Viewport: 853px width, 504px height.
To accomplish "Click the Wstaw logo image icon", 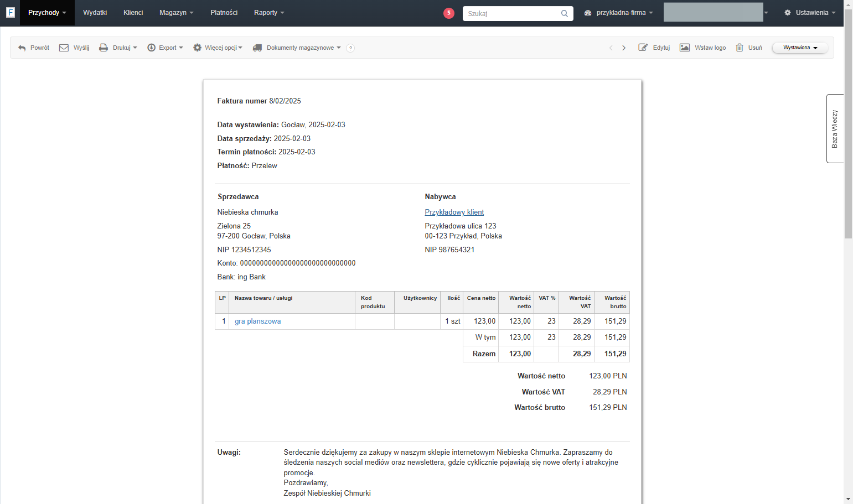I will (685, 48).
